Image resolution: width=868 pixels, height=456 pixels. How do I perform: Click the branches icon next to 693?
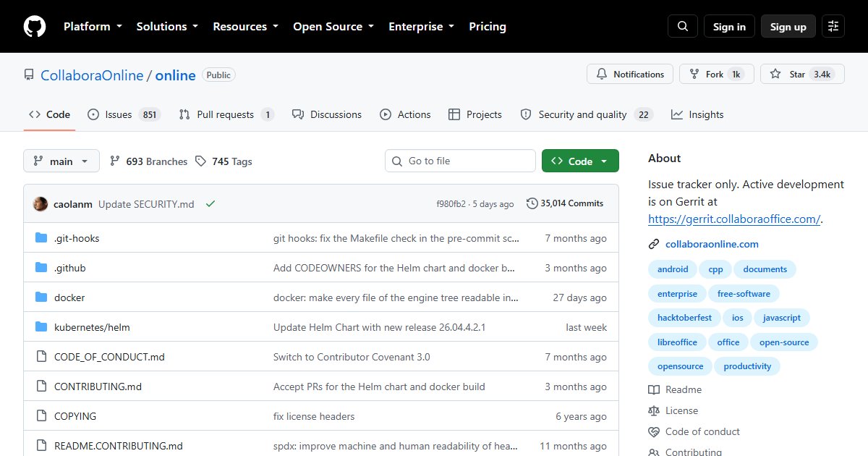click(114, 161)
